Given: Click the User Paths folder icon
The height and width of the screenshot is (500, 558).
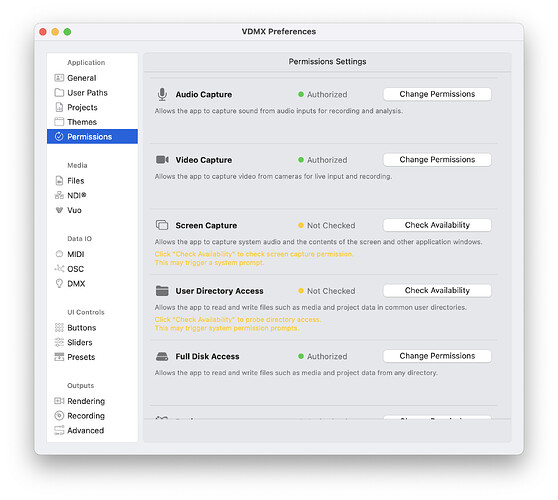Looking at the screenshot, I should coord(59,93).
